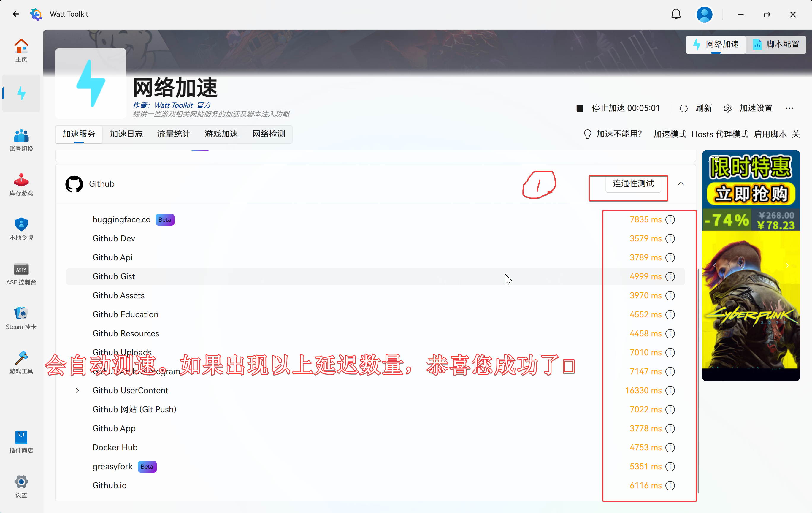
Task: Click 停止加速 00:05:01 label
Action: click(626, 108)
